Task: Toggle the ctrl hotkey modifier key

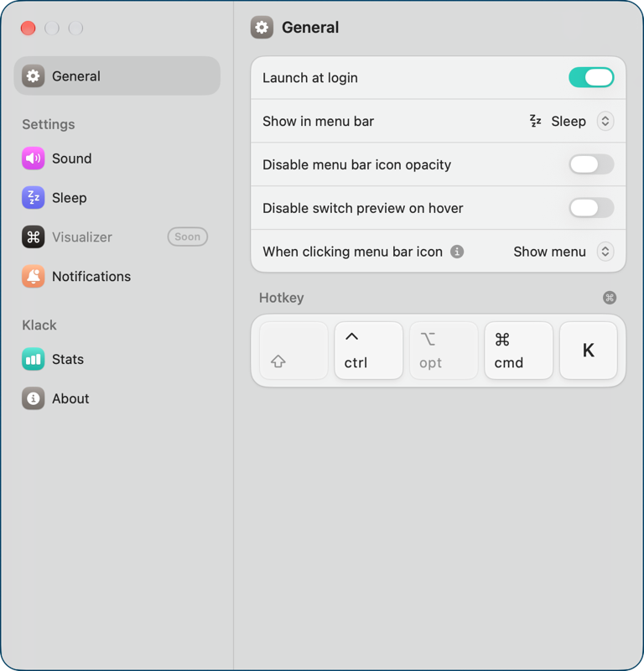Action: coord(368,351)
